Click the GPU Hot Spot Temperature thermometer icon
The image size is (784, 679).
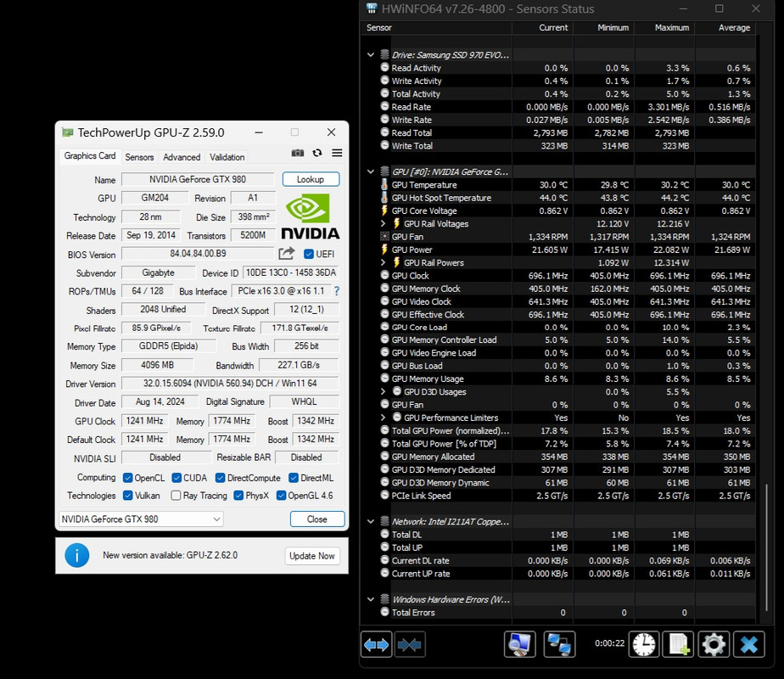click(384, 198)
